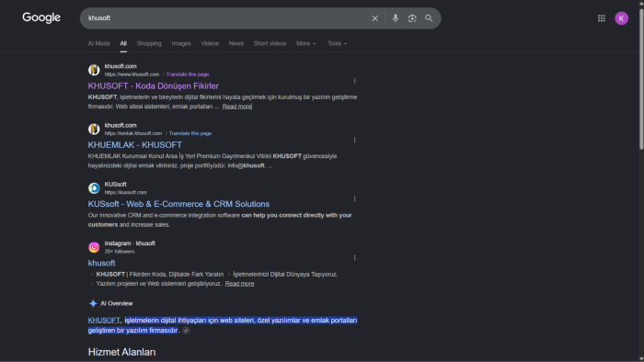Select the All results tab
The width and height of the screenshot is (644, 362).
pos(123,43)
